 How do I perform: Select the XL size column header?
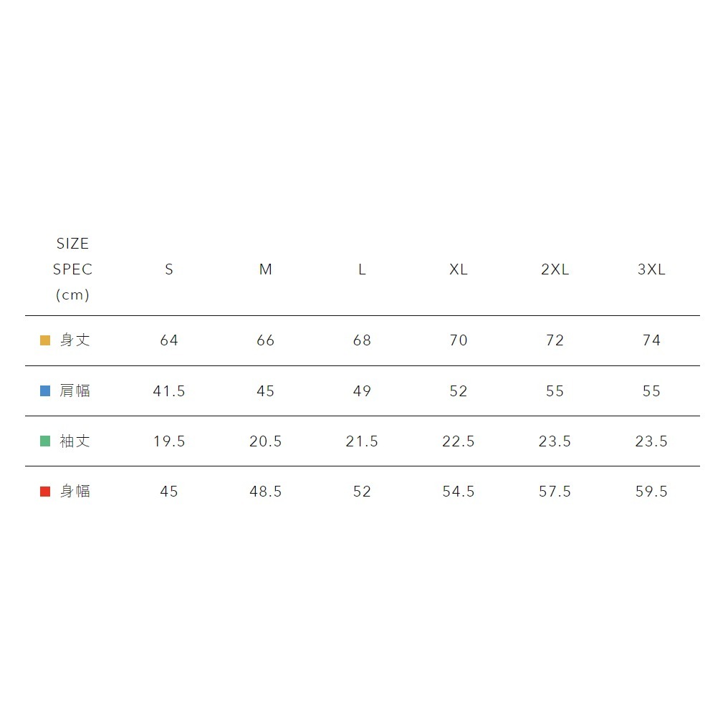pos(459,269)
